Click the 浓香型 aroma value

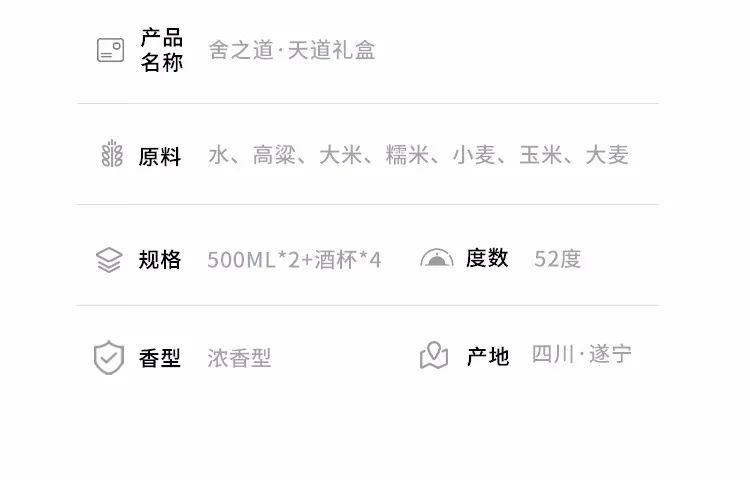click(x=239, y=358)
